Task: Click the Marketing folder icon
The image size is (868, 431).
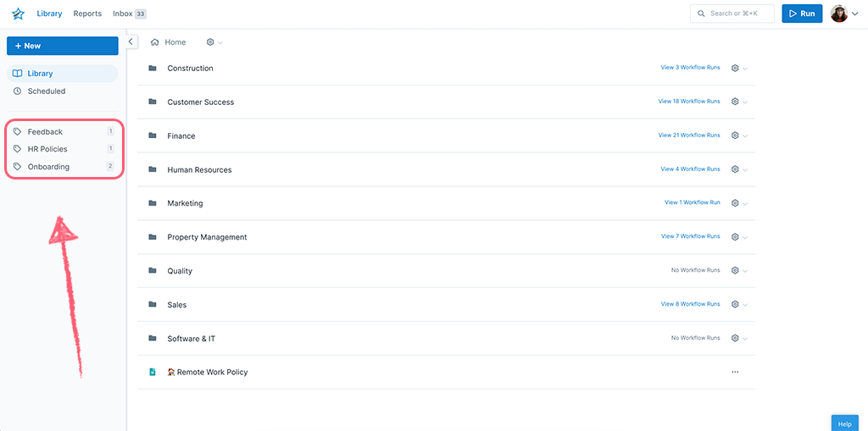Action: [153, 203]
